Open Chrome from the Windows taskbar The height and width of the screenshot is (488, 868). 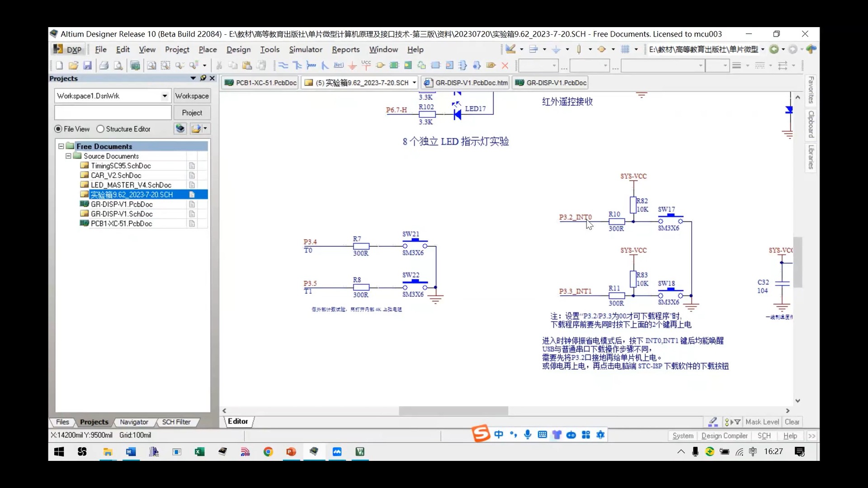click(268, 452)
